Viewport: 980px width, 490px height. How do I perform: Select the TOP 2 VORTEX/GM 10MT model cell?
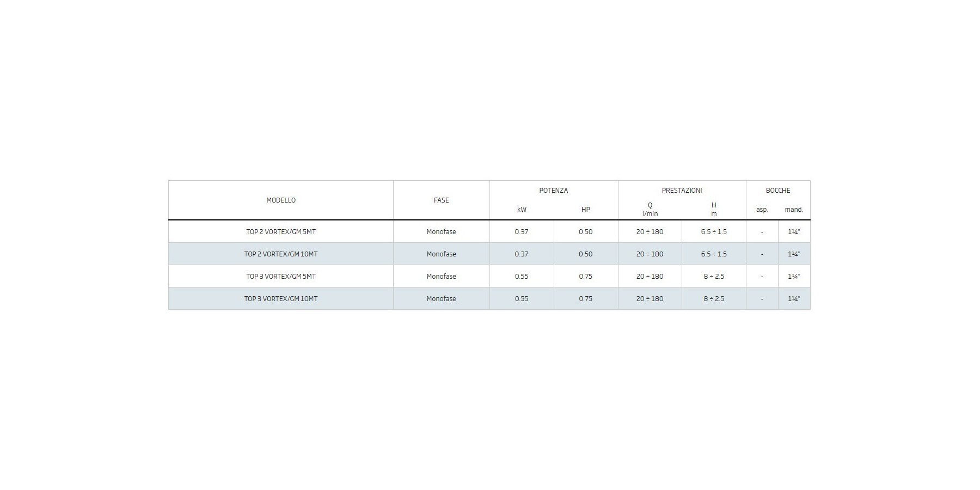point(281,254)
